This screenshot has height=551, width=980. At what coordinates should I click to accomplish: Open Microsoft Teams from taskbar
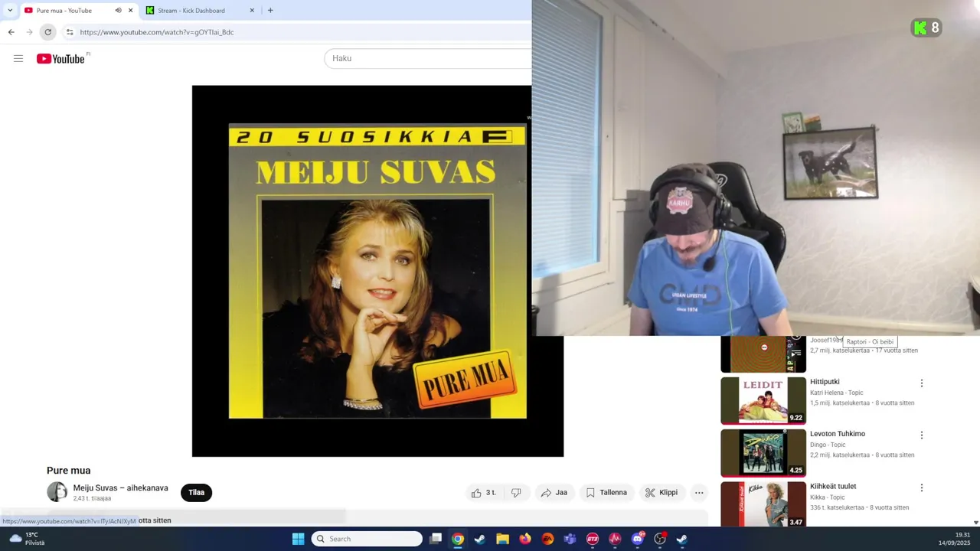[570, 539]
